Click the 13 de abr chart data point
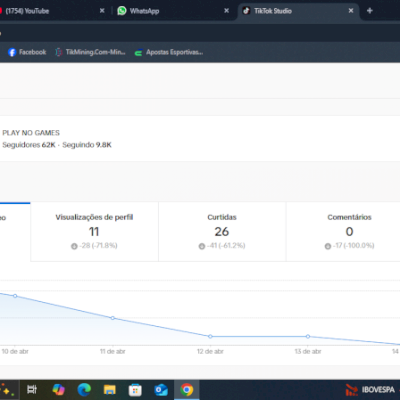 click(308, 337)
